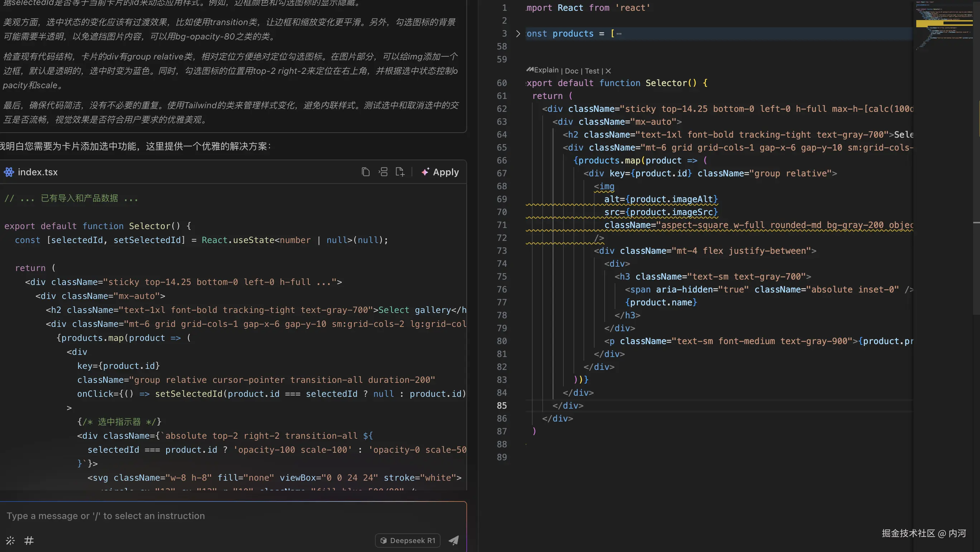
Task: Click the magic wand instruction icon
Action: tap(10, 540)
